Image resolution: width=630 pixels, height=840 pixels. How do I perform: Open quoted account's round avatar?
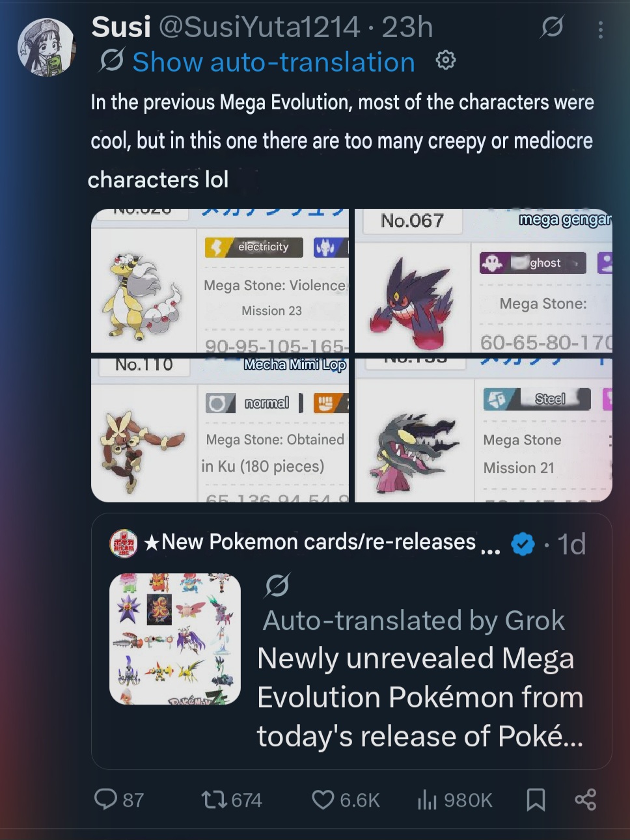[x=123, y=543]
